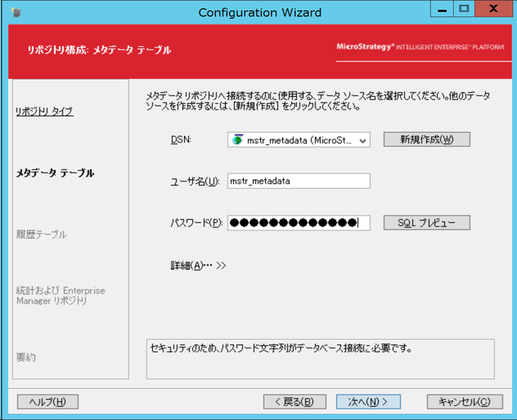
Task: Close the Configuration Wizard window
Action: 493,9
